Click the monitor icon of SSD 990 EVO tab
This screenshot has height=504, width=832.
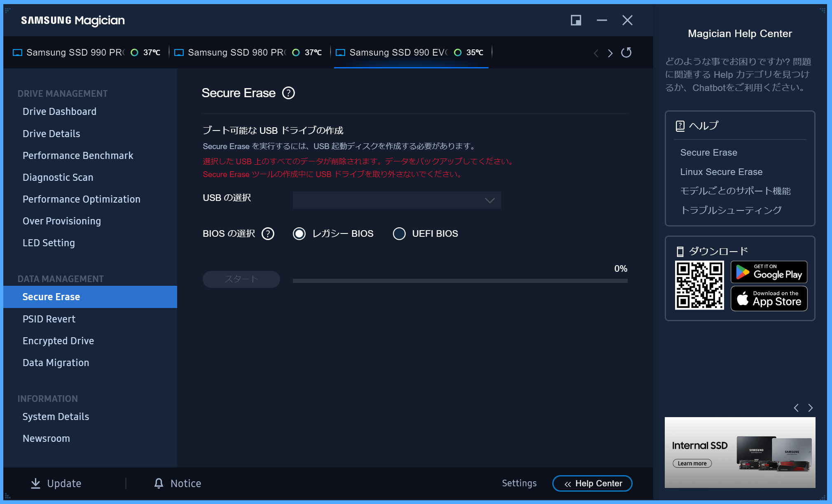coord(340,53)
